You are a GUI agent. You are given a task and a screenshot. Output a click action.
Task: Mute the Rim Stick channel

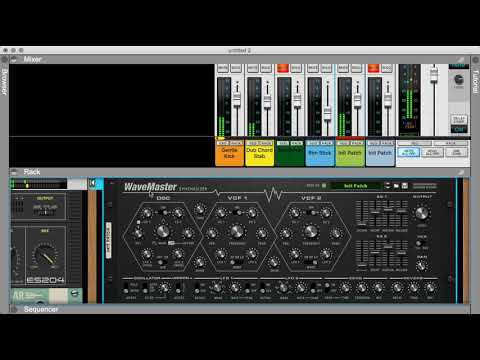coord(313,68)
